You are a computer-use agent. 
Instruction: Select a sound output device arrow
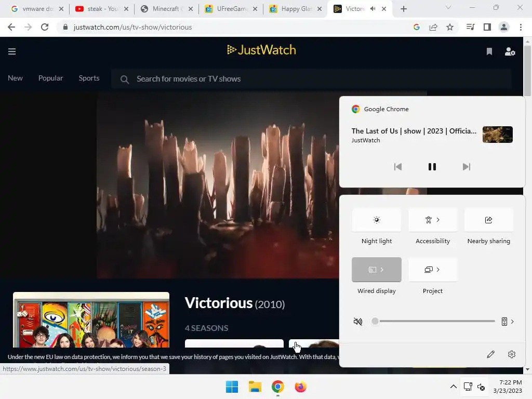(508, 321)
